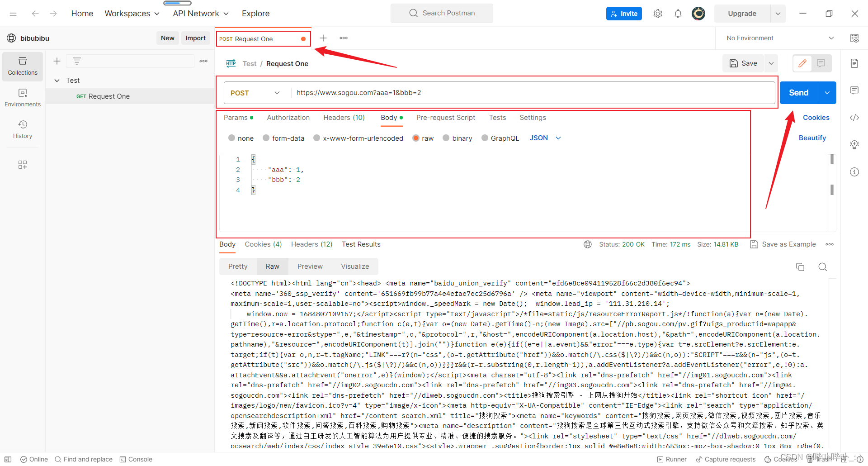Open History in the sidebar
The height and width of the screenshot is (466, 868).
tap(23, 130)
